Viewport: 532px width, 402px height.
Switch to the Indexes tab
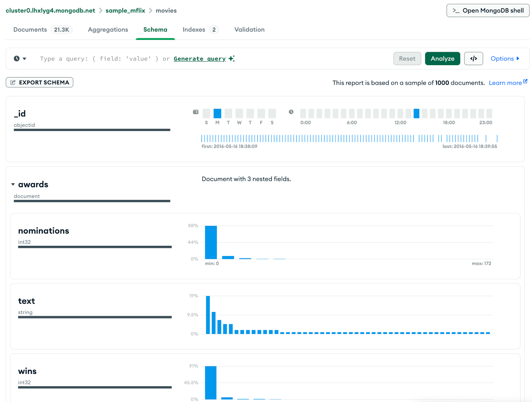coord(194,30)
